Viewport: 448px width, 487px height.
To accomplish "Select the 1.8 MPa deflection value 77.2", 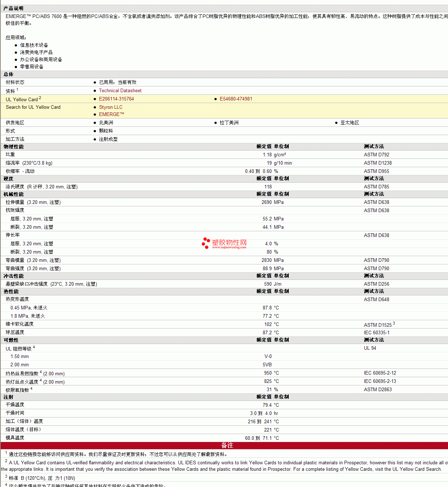I will click(x=267, y=316).
